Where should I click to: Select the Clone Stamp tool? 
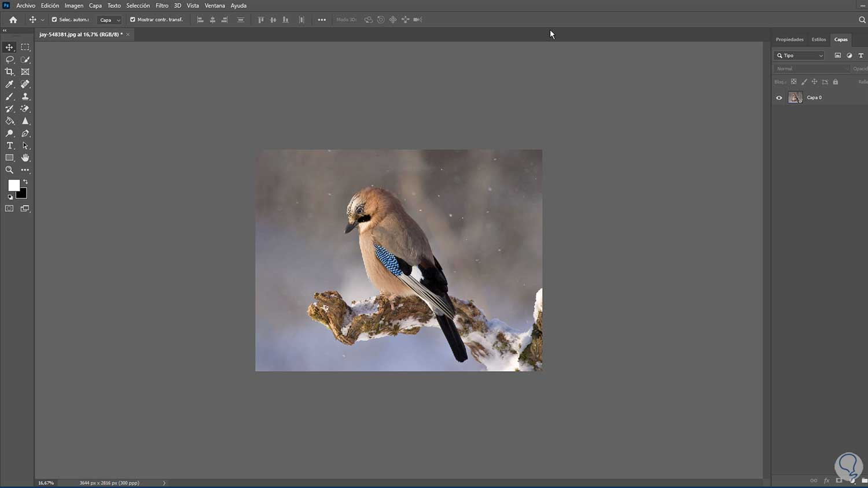click(x=25, y=97)
